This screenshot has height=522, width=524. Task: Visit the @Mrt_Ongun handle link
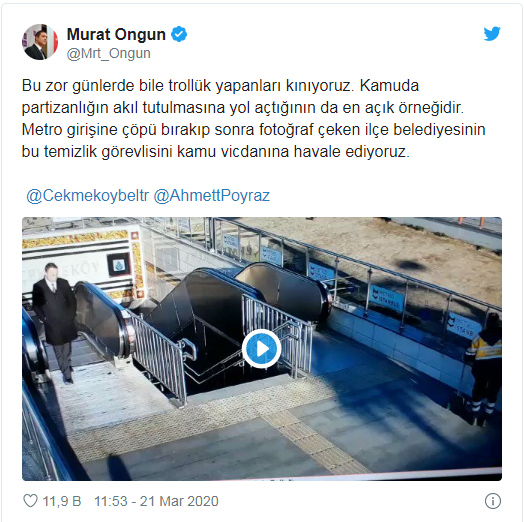click(109, 53)
